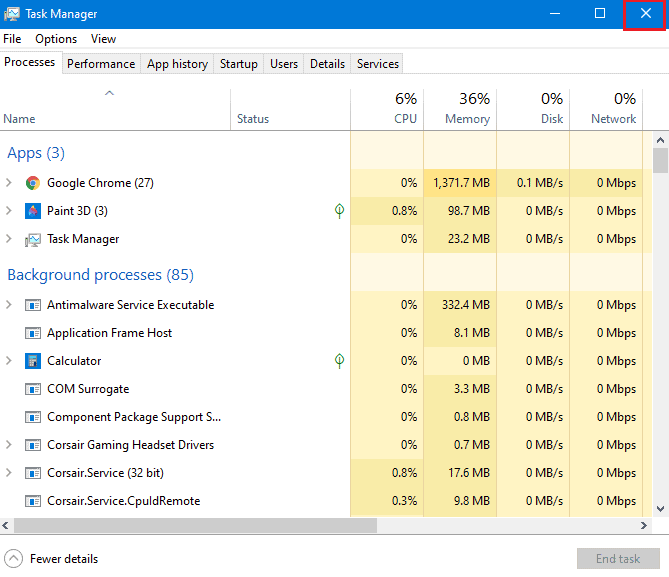Image resolution: width=669 pixels, height=577 pixels.
Task: Sort by the CPU column header
Action: [387, 109]
